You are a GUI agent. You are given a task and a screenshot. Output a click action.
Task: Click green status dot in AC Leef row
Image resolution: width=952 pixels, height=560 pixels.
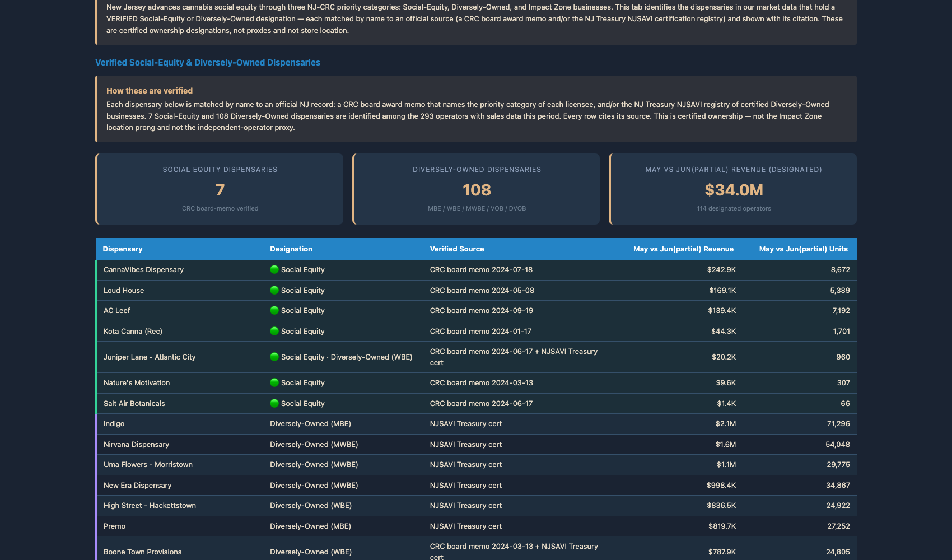click(274, 310)
